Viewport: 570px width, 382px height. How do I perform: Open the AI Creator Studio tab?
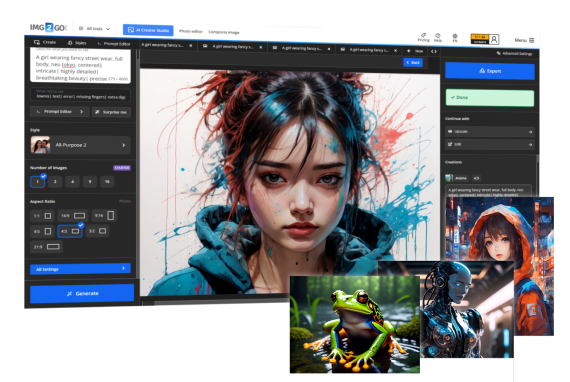pos(148,30)
